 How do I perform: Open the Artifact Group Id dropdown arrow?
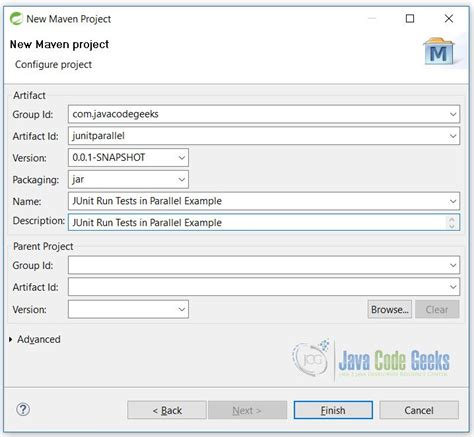[453, 114]
